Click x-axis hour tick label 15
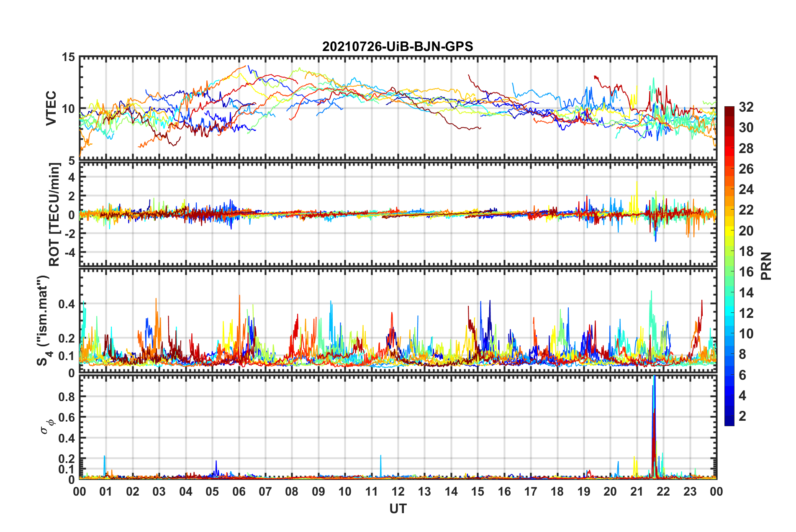The width and height of the screenshot is (796, 532). tap(478, 491)
